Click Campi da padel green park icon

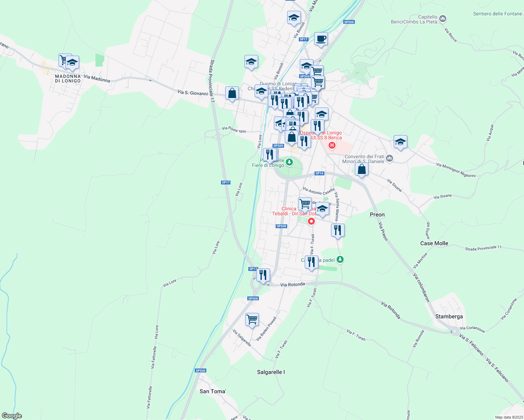point(340,260)
